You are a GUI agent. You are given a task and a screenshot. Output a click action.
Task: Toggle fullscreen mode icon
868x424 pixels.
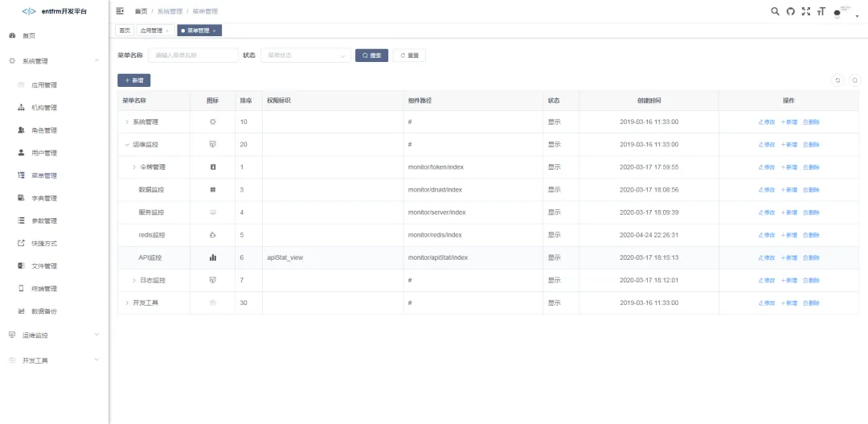pyautogui.click(x=806, y=11)
